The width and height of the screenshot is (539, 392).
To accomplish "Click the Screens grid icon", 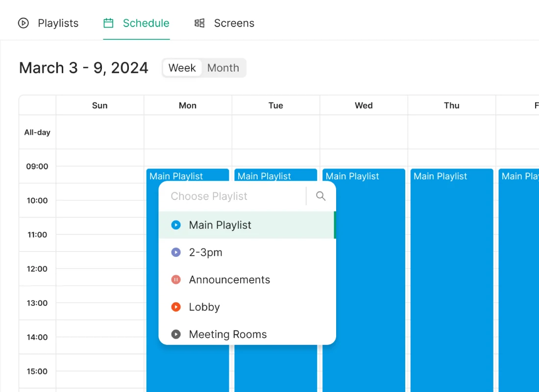I will (x=199, y=23).
